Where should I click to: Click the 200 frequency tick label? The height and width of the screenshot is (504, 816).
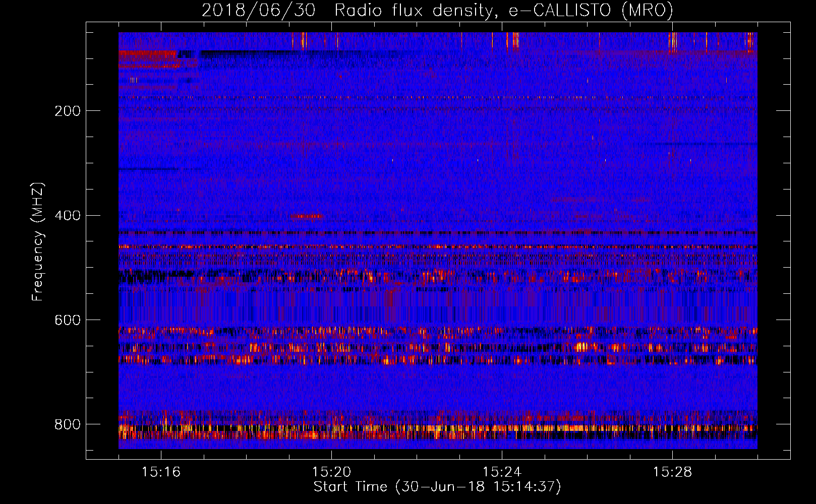point(68,110)
